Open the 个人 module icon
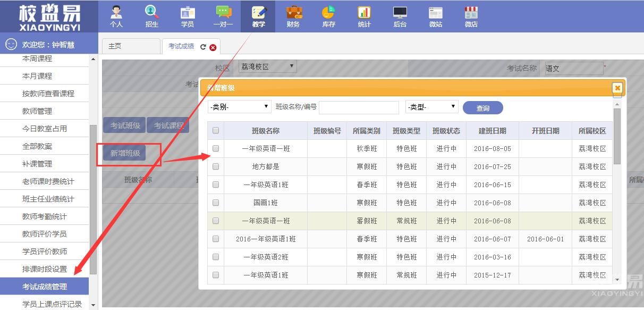644x310 pixels. (116, 16)
